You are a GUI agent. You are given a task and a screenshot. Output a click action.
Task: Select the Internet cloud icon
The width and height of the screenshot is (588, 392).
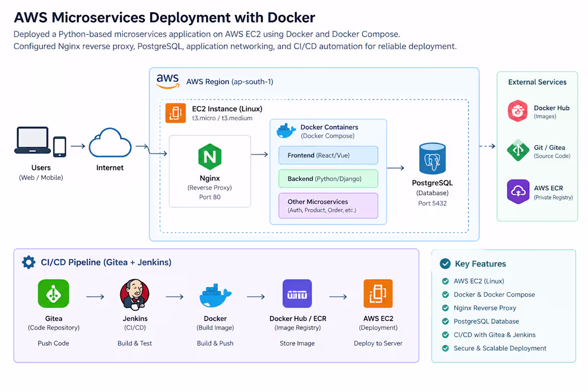pos(110,143)
